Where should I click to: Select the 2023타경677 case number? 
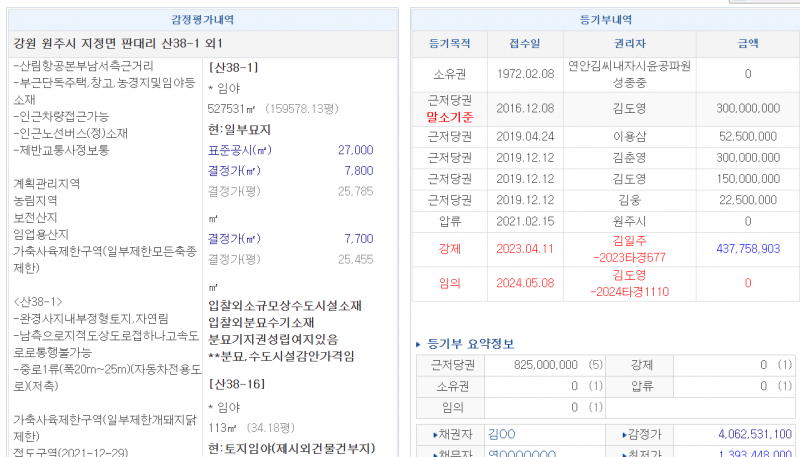click(629, 257)
